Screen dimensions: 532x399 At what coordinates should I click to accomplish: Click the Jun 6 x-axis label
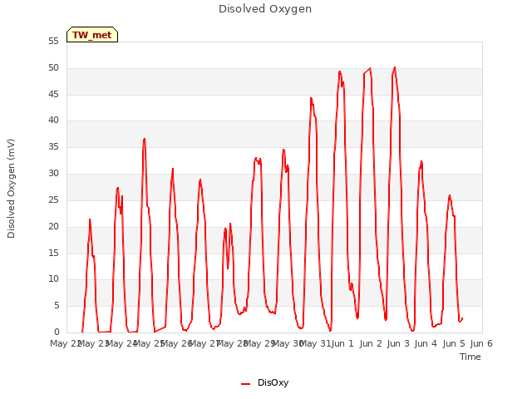click(x=481, y=343)
